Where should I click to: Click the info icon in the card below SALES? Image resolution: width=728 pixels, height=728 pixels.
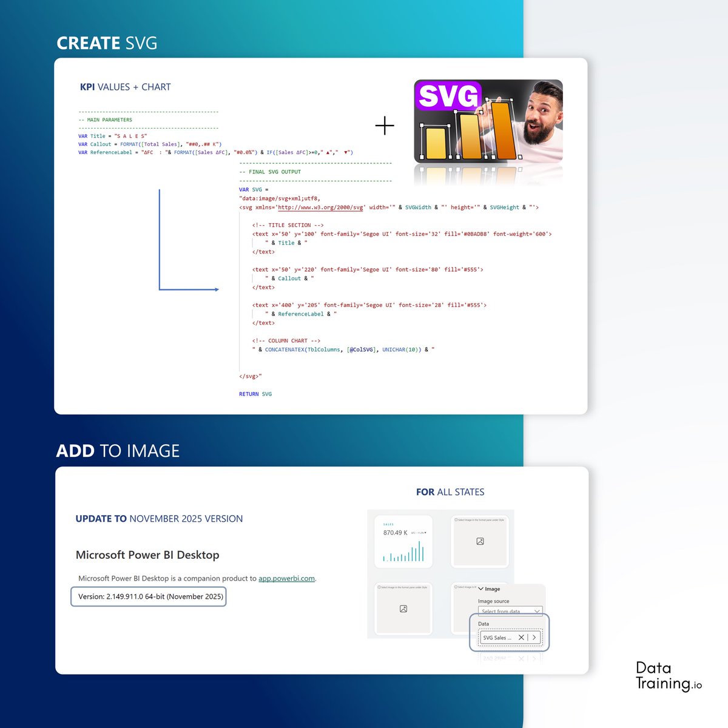click(x=379, y=587)
